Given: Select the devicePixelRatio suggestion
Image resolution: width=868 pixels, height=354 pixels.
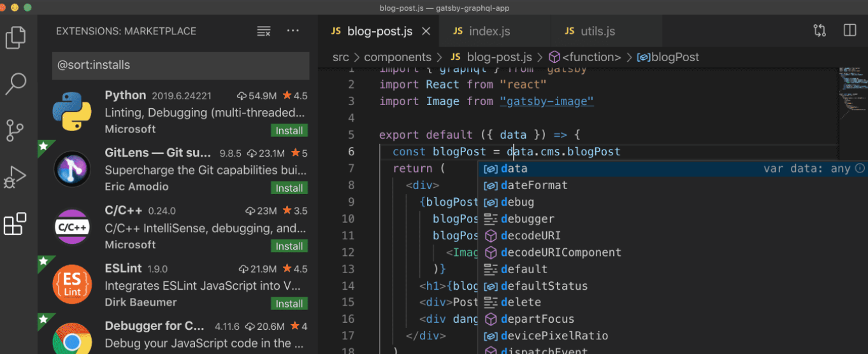Looking at the screenshot, I should click(x=673, y=336).
